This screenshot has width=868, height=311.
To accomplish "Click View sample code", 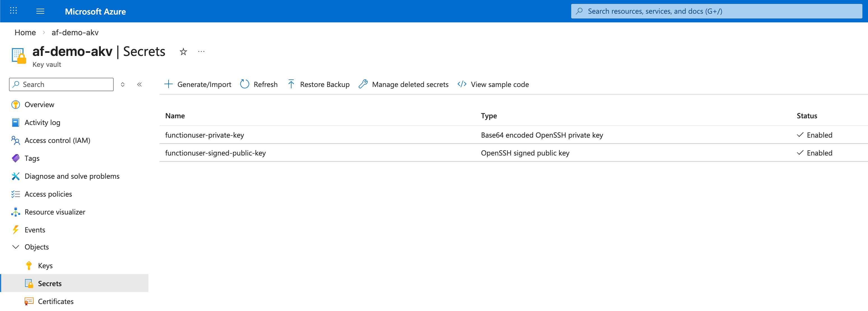I will (493, 84).
